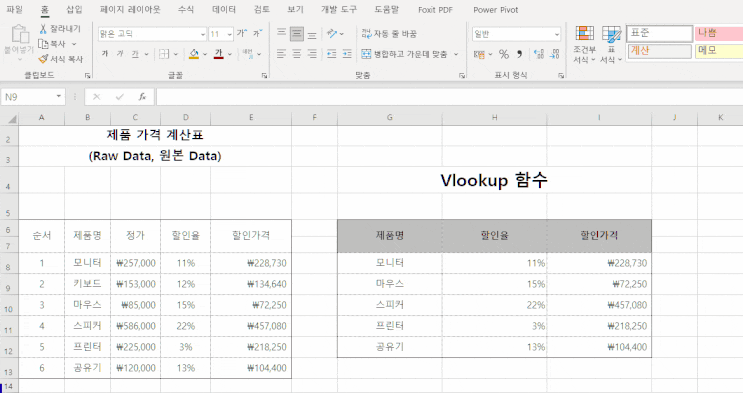Increase font size with the larger 가 icon
The image size is (743, 393).
tap(242, 33)
